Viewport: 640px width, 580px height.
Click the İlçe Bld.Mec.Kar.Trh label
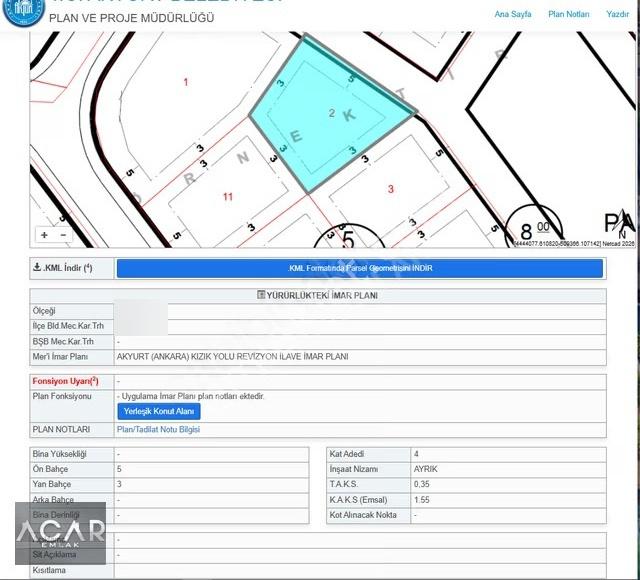click(68, 326)
